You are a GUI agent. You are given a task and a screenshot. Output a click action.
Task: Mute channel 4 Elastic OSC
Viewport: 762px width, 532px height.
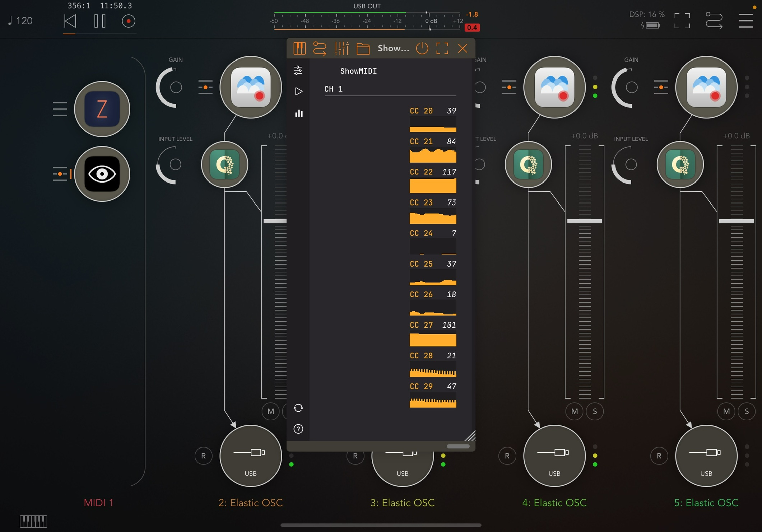(574, 411)
